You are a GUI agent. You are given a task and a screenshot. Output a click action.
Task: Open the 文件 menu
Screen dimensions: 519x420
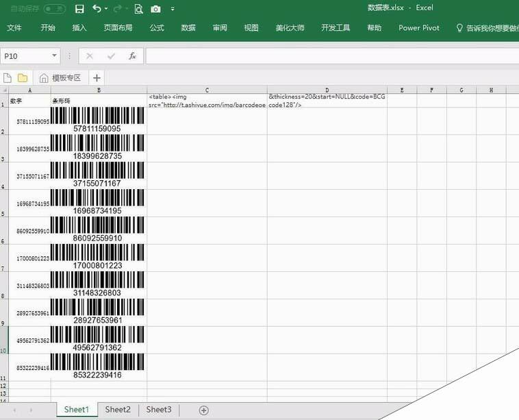[14, 28]
